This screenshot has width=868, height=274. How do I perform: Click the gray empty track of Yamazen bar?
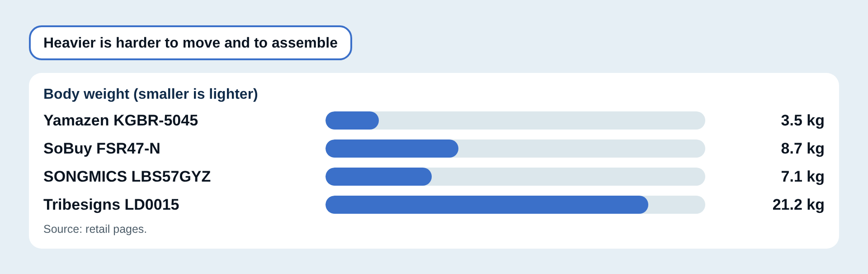coord(542,120)
